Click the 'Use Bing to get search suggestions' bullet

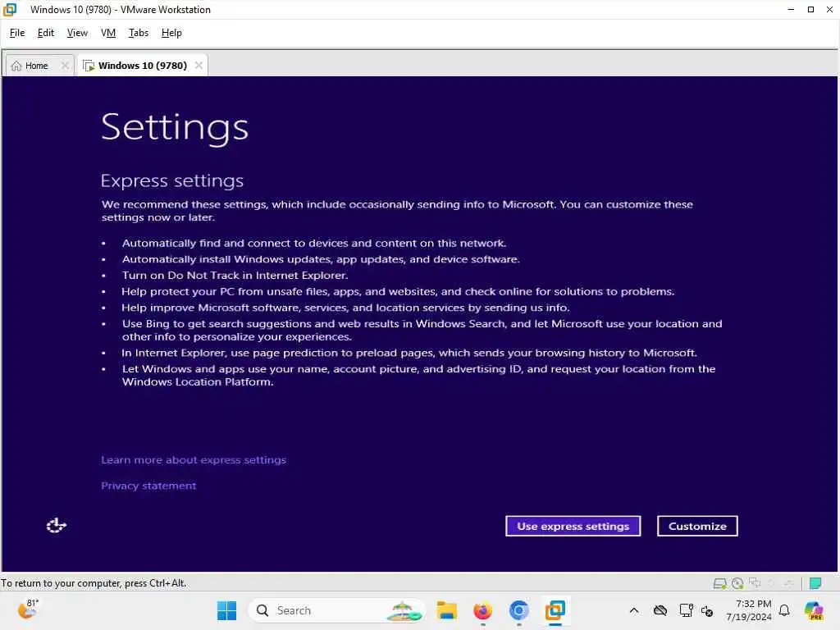422,330
